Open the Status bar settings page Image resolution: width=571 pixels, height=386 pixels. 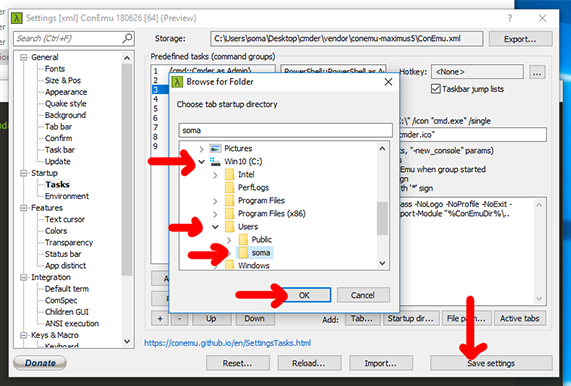[63, 254]
